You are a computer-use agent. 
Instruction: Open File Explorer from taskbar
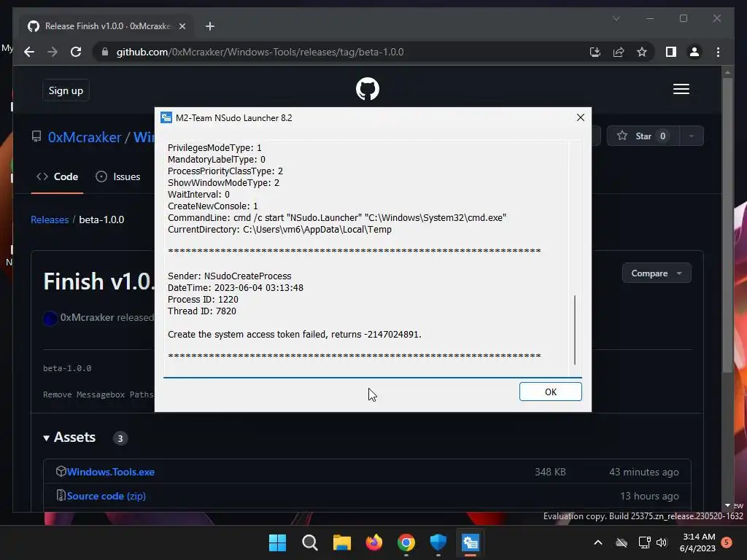click(341, 542)
